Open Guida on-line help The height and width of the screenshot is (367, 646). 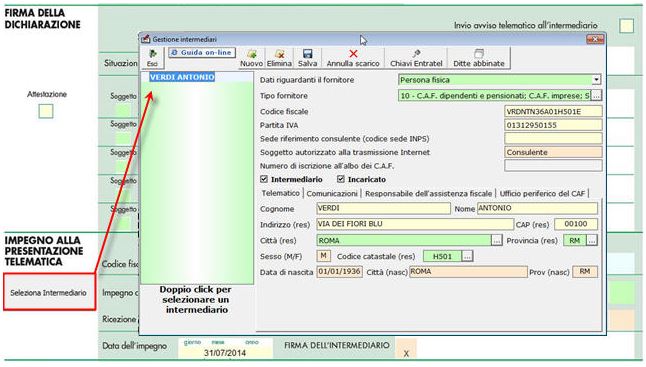coord(202,53)
